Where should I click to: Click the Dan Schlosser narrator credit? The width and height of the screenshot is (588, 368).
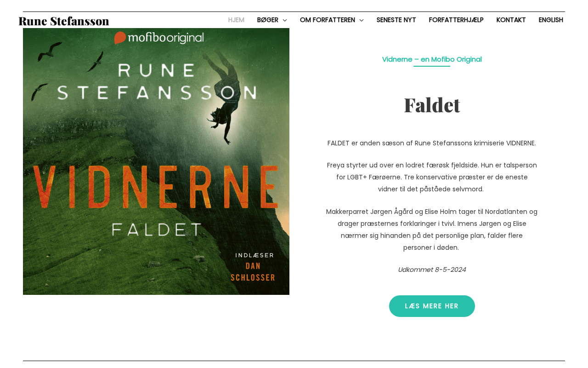[x=253, y=271]
